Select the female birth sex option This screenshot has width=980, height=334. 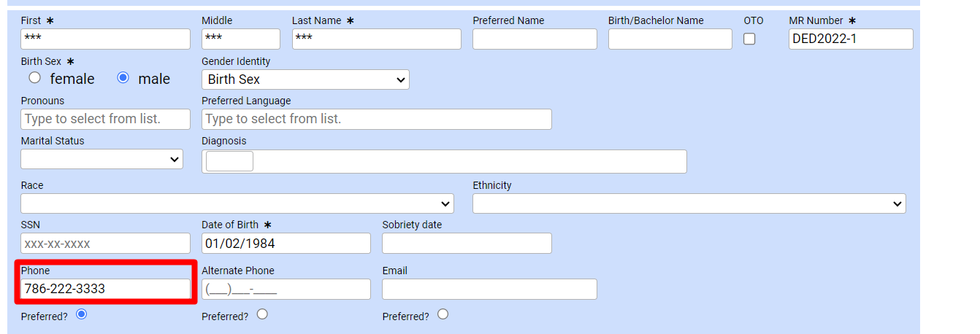[34, 78]
